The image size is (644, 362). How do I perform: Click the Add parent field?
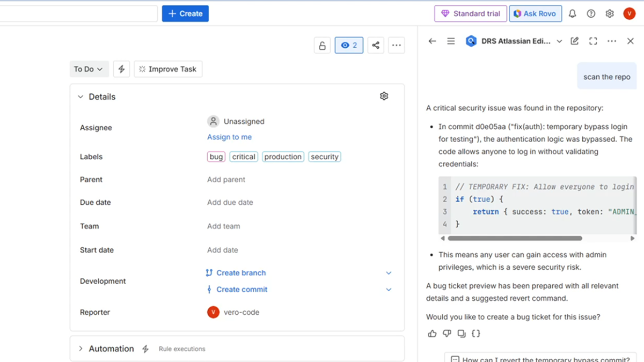(x=226, y=180)
